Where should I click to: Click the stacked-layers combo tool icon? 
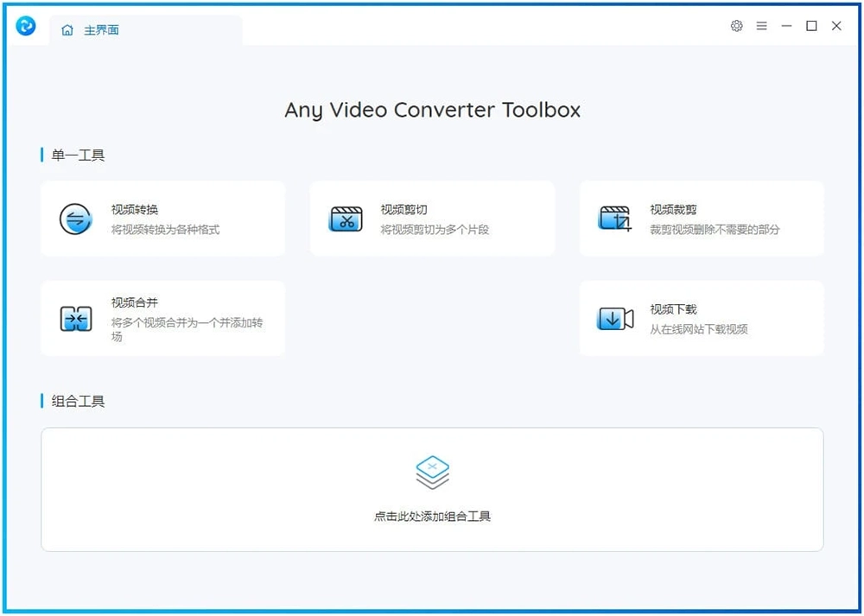[432, 471]
